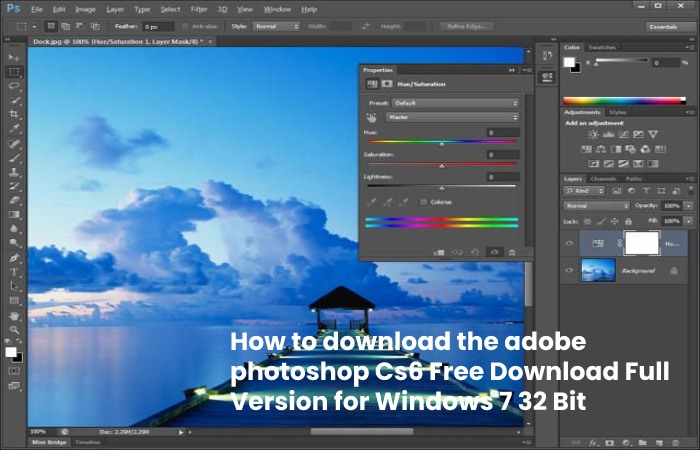Select the Gradient tool
This screenshot has width=700, height=450.
(14, 214)
